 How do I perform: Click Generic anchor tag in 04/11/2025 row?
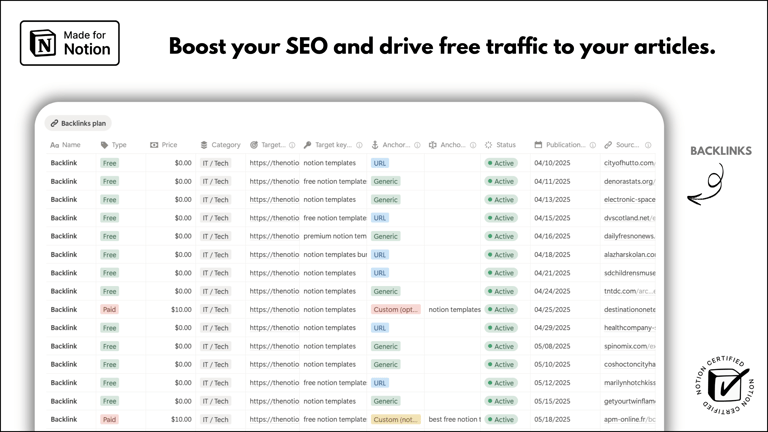[385, 181]
